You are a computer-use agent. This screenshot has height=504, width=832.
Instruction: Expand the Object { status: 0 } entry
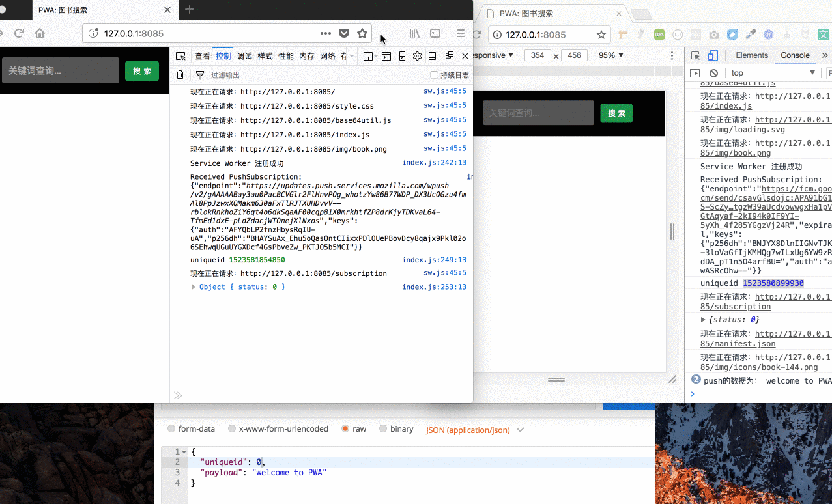[x=194, y=287]
